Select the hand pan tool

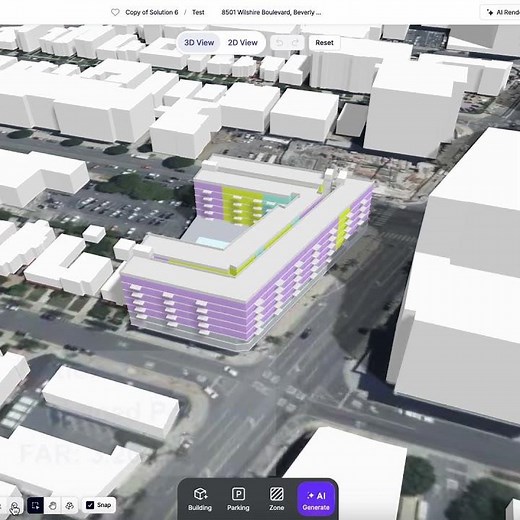(x=53, y=505)
